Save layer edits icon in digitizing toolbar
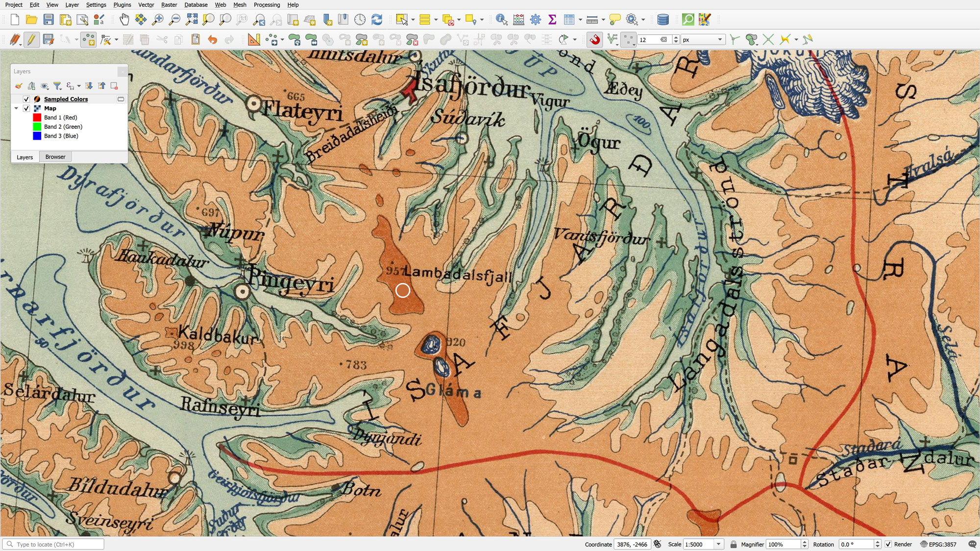The height and width of the screenshot is (551, 980). pos(49,39)
